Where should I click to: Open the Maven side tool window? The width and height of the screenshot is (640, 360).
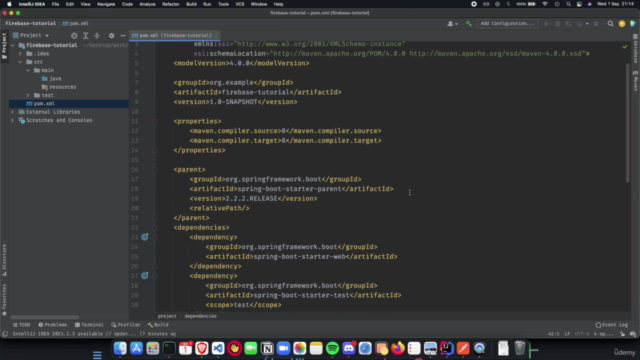pos(636,81)
